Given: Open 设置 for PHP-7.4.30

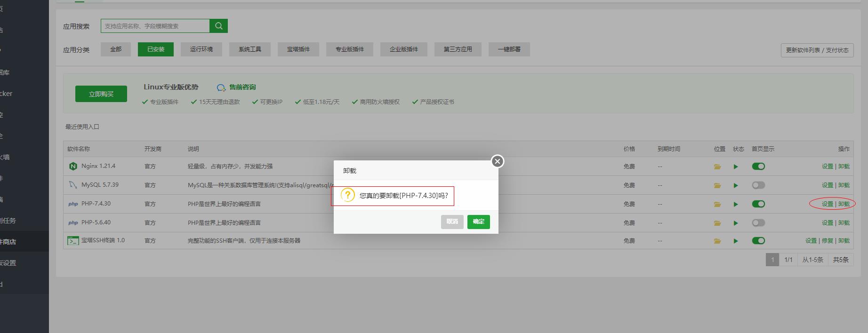Looking at the screenshot, I should point(828,204).
